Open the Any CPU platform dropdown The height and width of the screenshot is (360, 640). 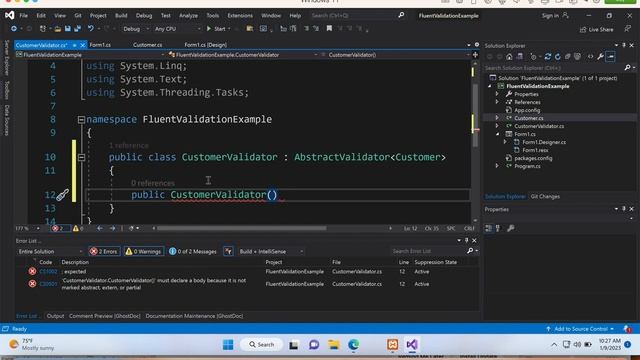click(x=178, y=29)
